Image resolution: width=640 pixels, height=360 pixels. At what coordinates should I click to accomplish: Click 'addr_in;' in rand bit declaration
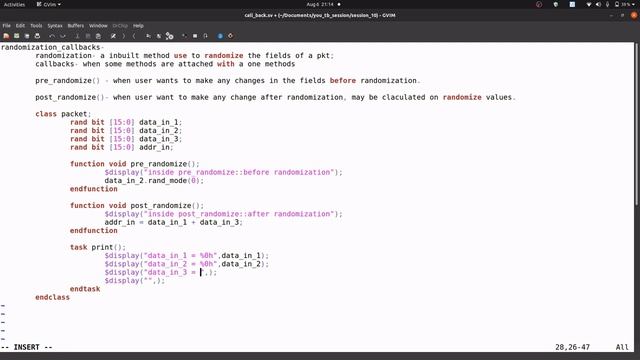(x=156, y=147)
